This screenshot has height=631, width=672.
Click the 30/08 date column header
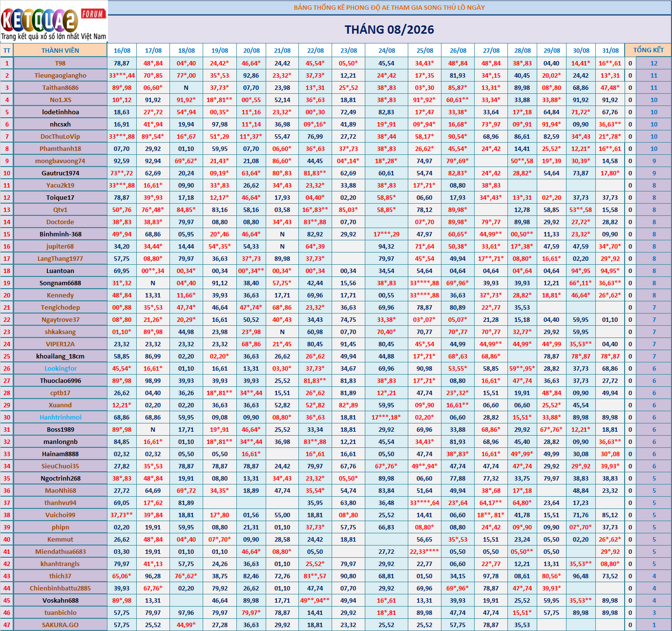tap(581, 50)
